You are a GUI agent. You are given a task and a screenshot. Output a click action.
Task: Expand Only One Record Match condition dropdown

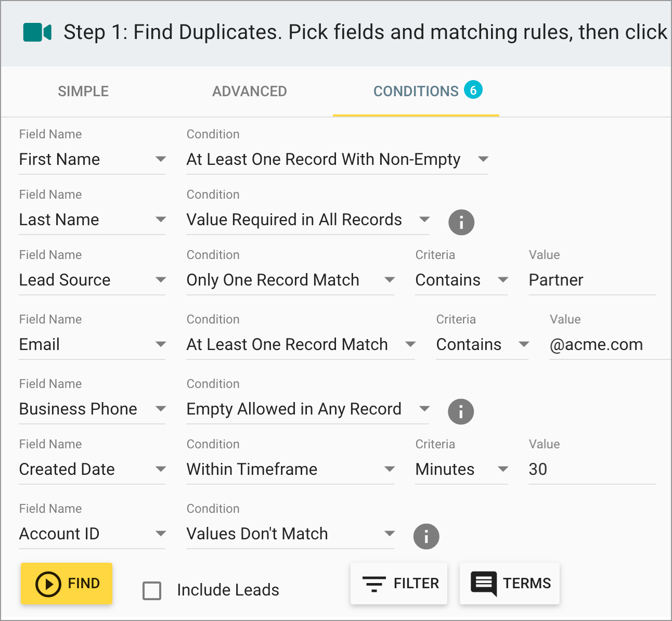pos(290,280)
